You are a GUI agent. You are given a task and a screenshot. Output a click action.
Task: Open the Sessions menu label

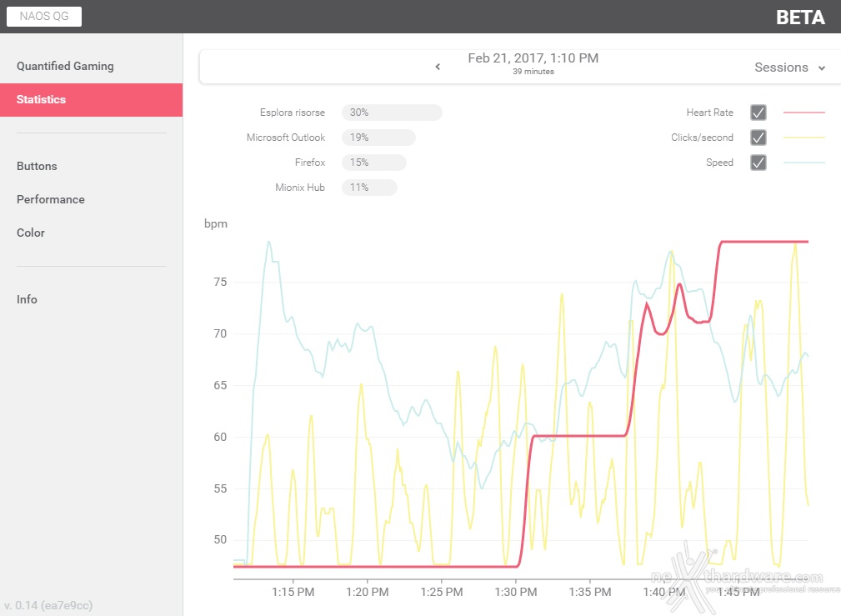coord(781,67)
